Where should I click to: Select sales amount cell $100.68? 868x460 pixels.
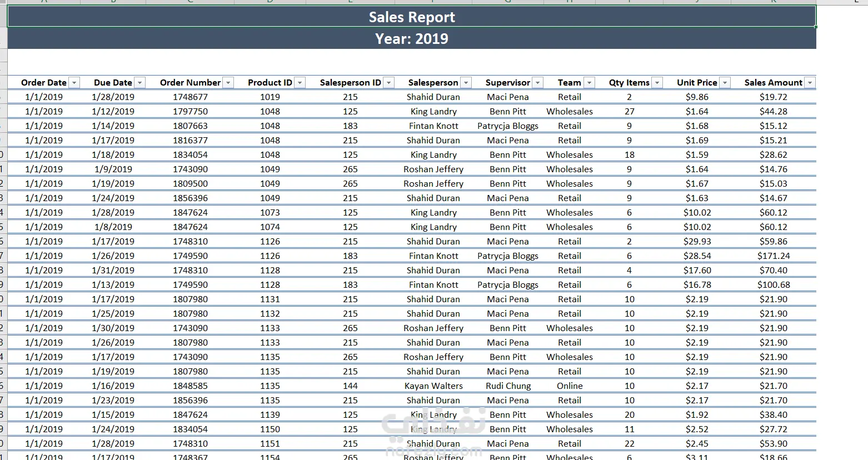(774, 284)
